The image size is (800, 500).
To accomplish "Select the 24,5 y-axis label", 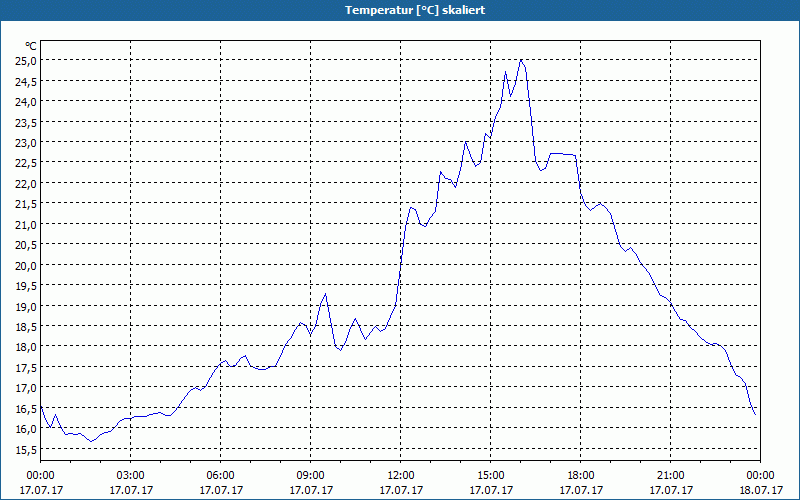I will [x=27, y=81].
